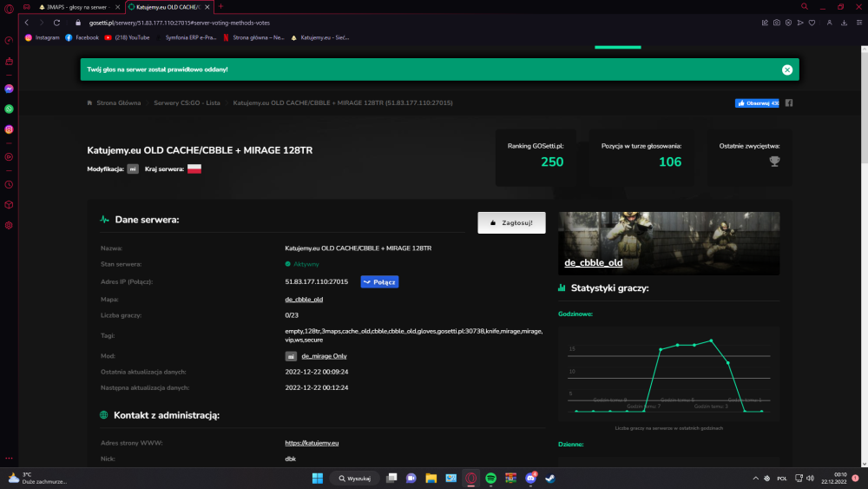
Task: Open the de_cbble_old link in the Mapa row
Action: coord(304,300)
